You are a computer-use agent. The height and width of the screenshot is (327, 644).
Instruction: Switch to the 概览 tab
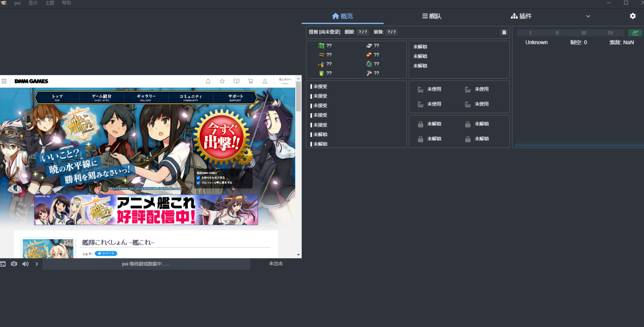coord(342,16)
